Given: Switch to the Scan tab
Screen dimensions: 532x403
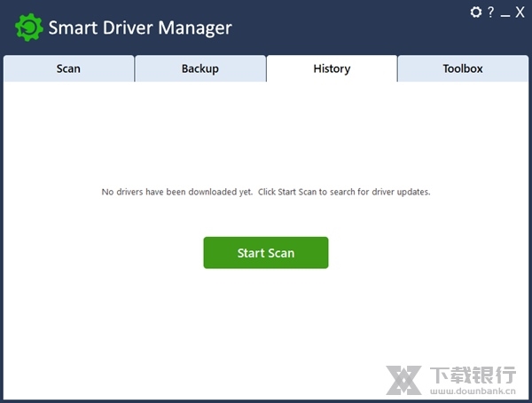Looking at the screenshot, I should [x=68, y=68].
